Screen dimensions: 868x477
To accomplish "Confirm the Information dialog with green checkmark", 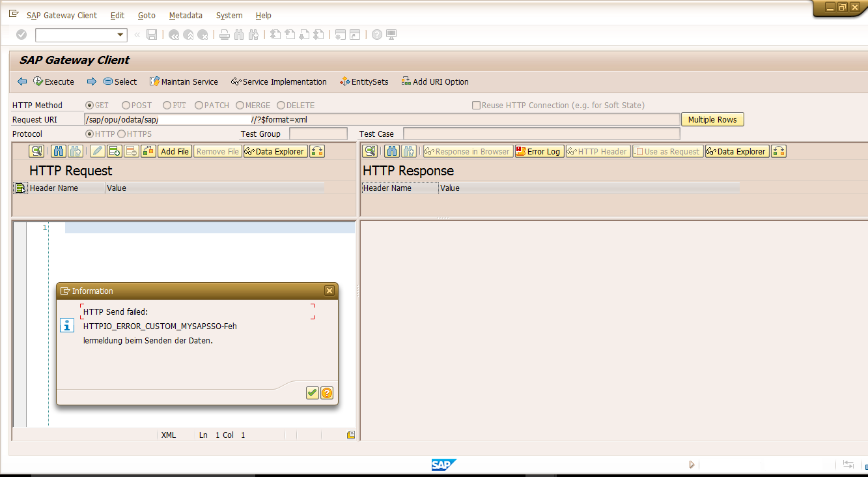I will (x=312, y=392).
